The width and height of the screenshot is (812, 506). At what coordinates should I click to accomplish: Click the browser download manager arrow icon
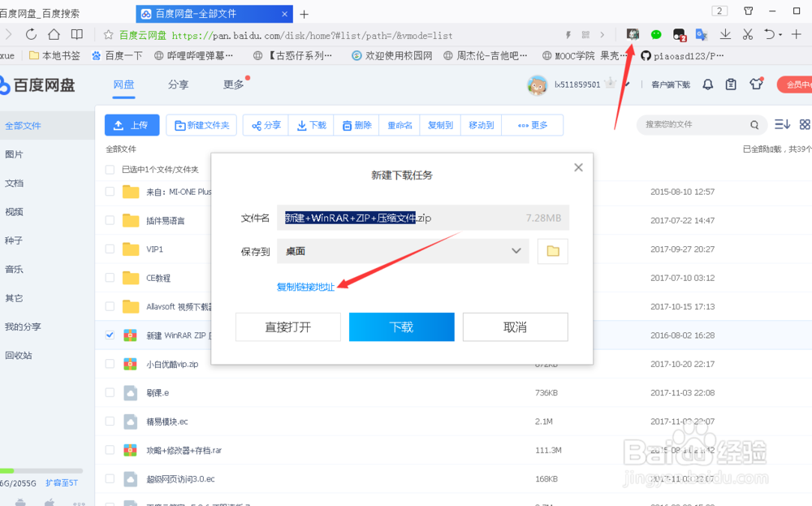(x=724, y=35)
